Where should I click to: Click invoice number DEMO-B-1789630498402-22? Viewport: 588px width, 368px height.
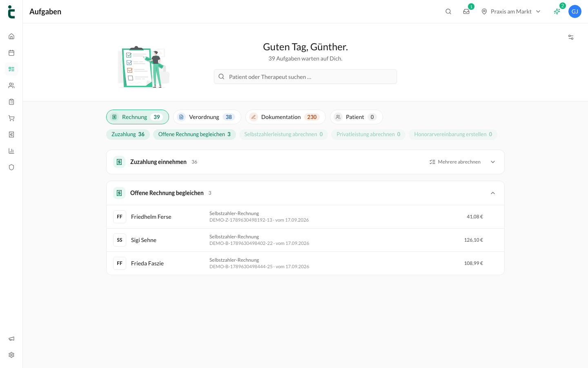click(x=241, y=243)
